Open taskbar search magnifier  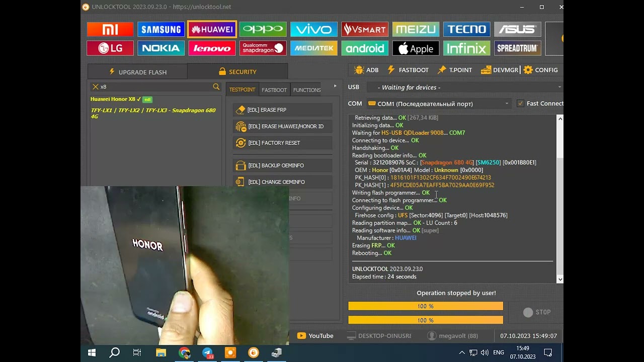115,353
